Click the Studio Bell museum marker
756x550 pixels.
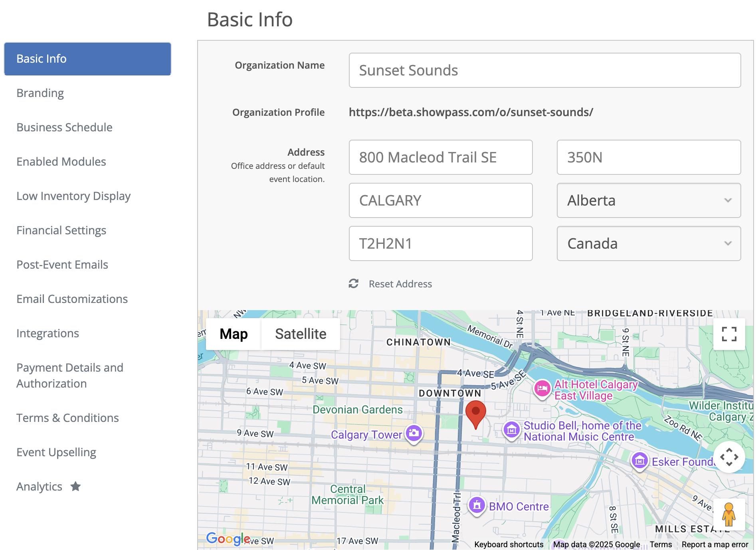pyautogui.click(x=512, y=430)
